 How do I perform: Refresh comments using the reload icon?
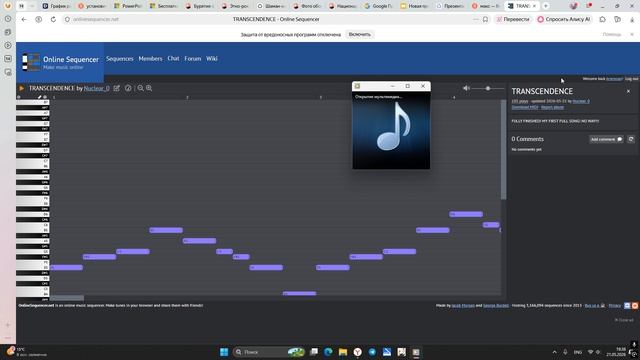[631, 139]
